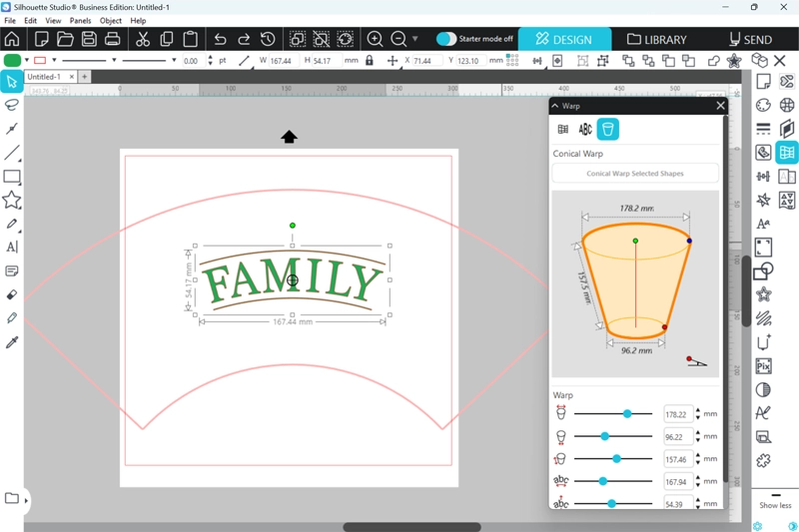
Task: Click the Cut scissors icon
Action: pos(143,39)
